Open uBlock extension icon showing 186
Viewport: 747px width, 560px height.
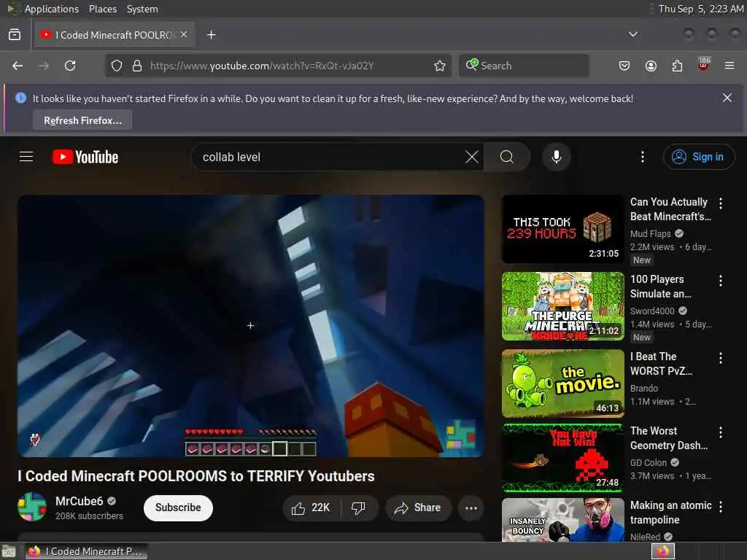coord(704,64)
